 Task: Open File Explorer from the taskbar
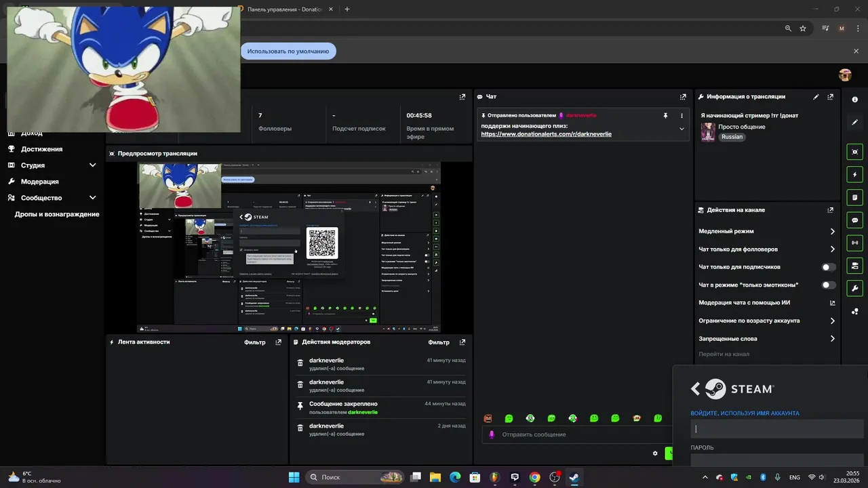click(x=435, y=477)
